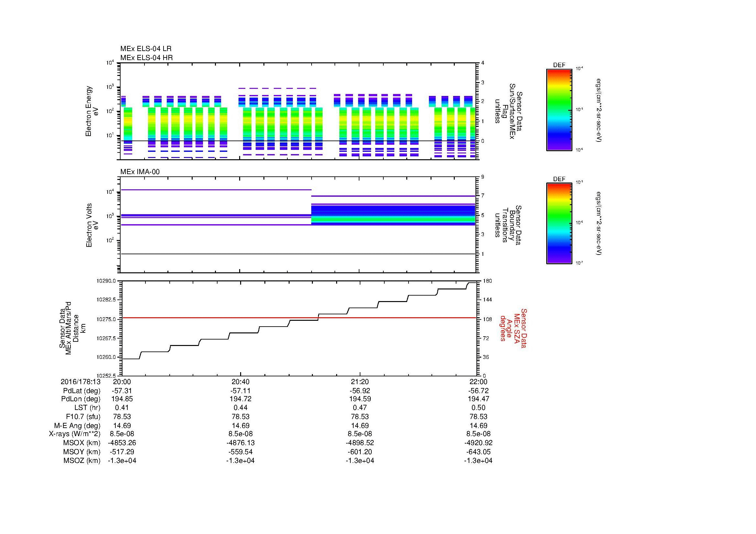Click the '10252.5' altitude tick label

tap(106, 376)
